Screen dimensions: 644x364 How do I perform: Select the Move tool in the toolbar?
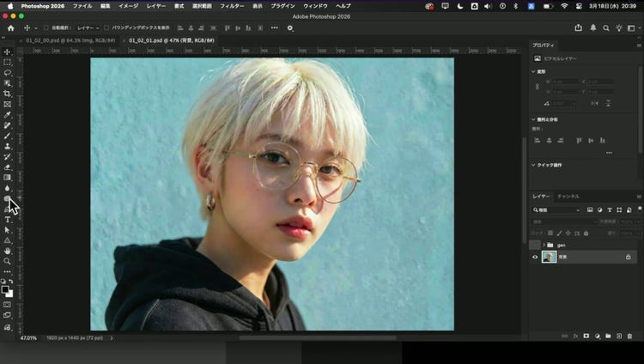click(8, 52)
